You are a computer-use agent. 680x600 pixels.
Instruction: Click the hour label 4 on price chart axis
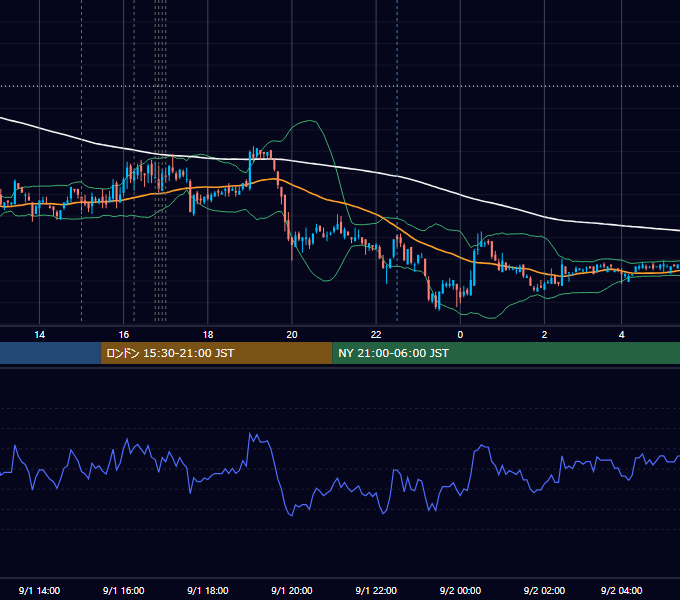pos(621,335)
